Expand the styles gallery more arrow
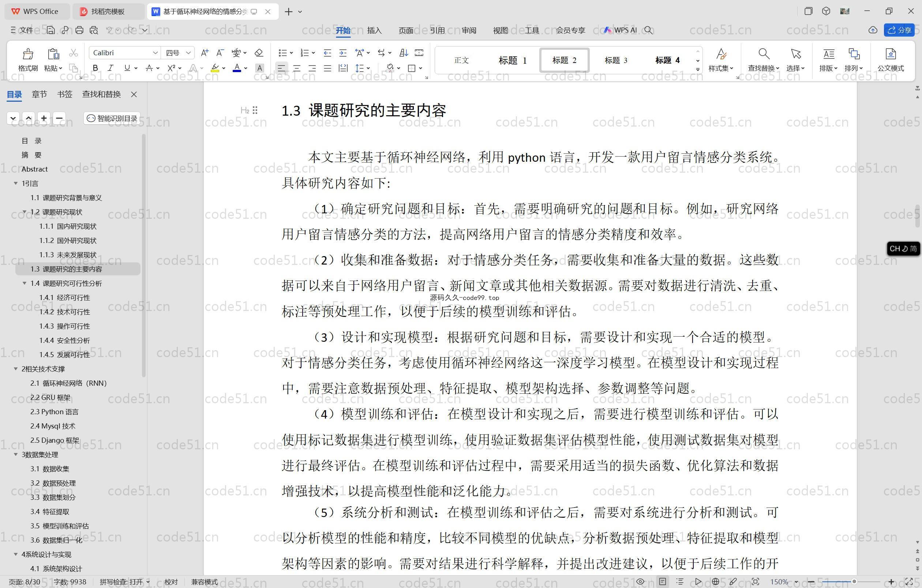This screenshot has width=922, height=588. pos(698,69)
